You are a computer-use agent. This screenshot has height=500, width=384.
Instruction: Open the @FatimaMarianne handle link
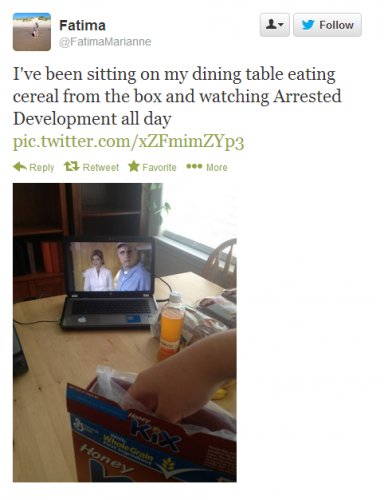click(x=105, y=42)
